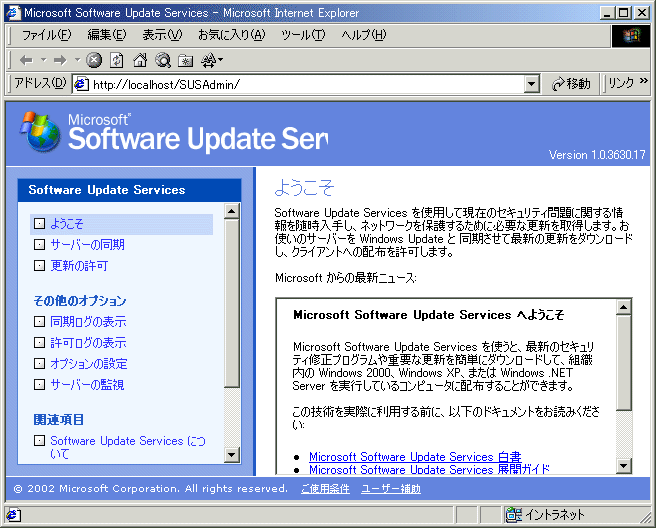Click the square bullet beside サーバーの同期
Screen dimensions: 656x528
click(x=39, y=245)
